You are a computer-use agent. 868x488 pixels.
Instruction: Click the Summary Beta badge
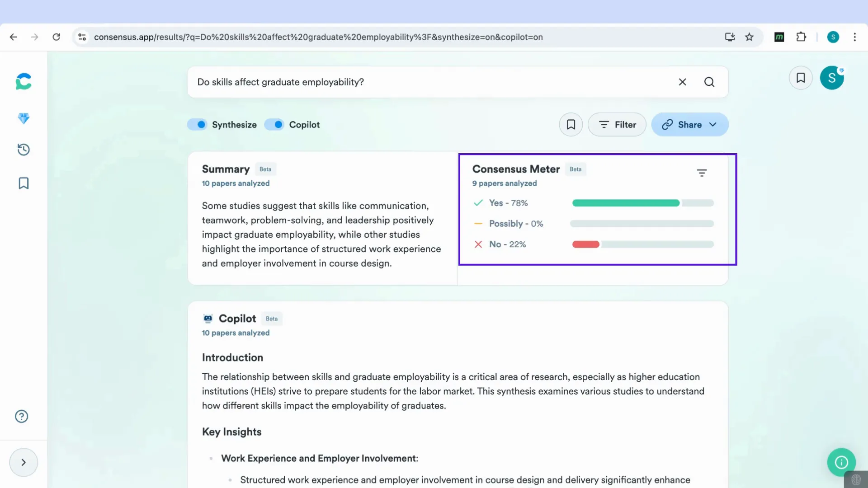click(265, 169)
